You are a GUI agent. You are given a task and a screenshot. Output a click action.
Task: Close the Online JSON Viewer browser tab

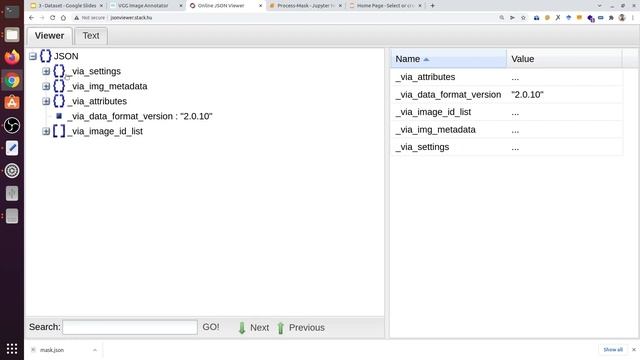click(260, 6)
